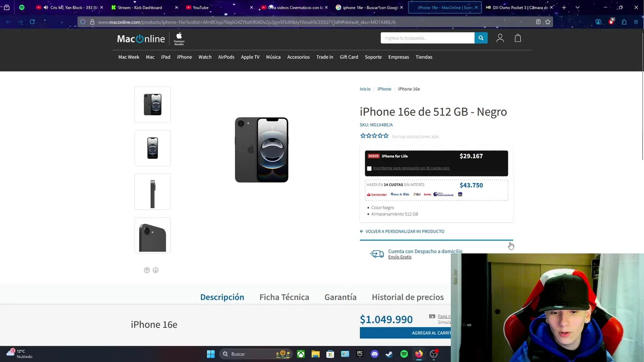Viewport: 644px width, 362px height.
Task: Open weather widget showing 12°C
Action: (x=20, y=354)
